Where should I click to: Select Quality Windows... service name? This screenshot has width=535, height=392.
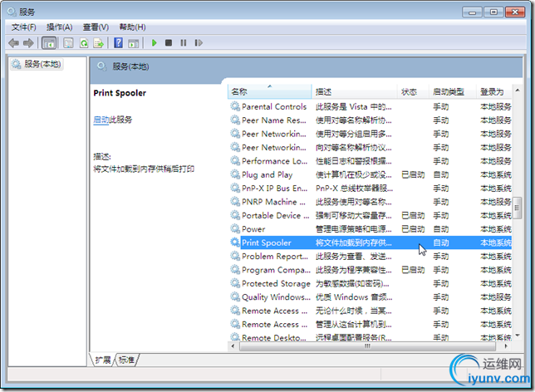tap(276, 297)
